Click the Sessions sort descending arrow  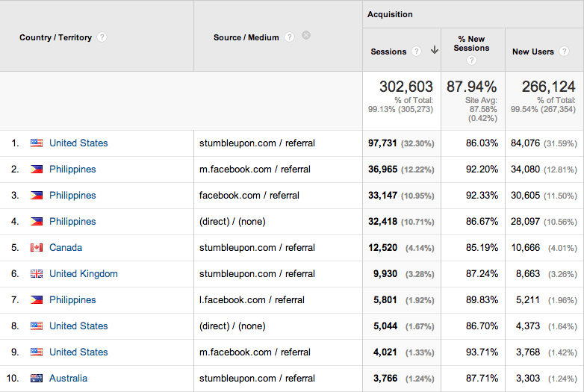434,51
